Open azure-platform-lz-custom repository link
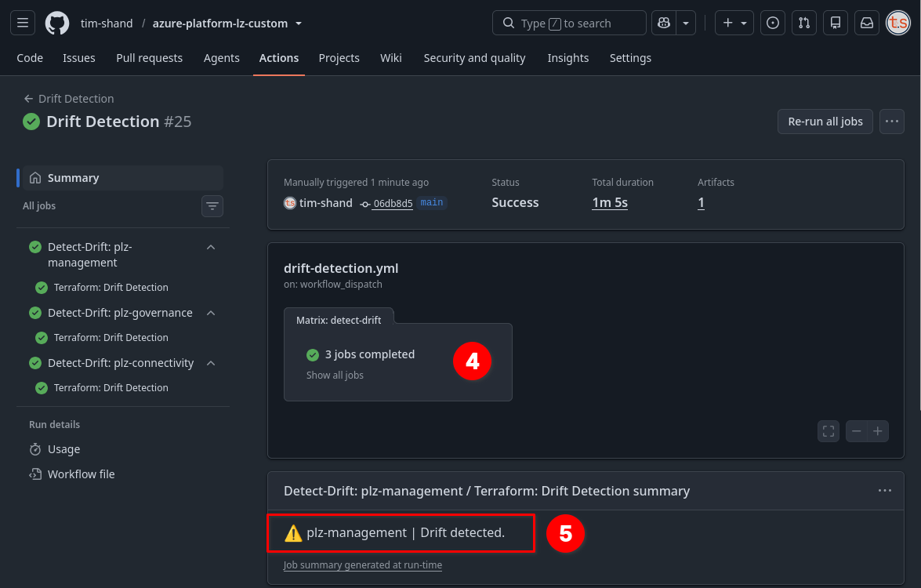Screen dimensions: 921x588 [220, 24]
